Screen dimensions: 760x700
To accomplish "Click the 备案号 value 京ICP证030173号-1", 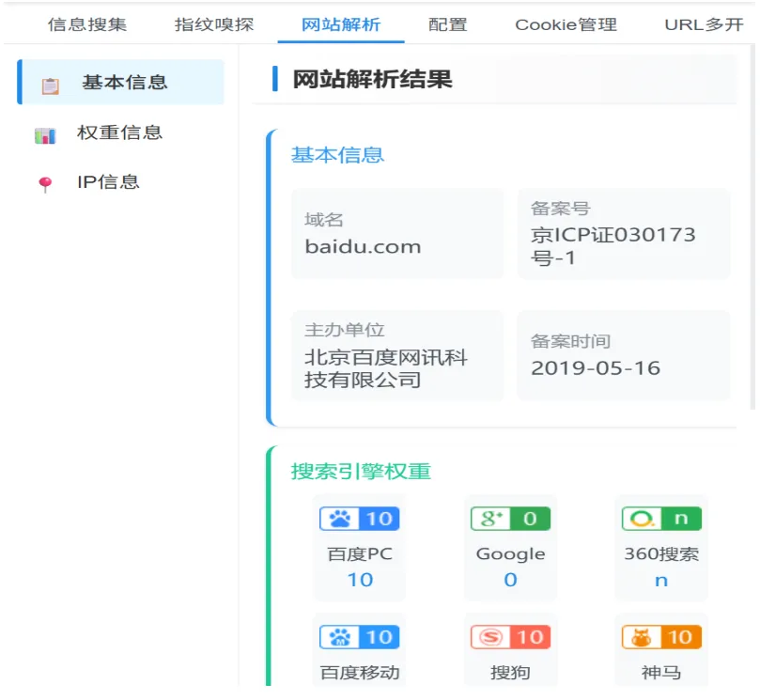I will click(x=613, y=246).
